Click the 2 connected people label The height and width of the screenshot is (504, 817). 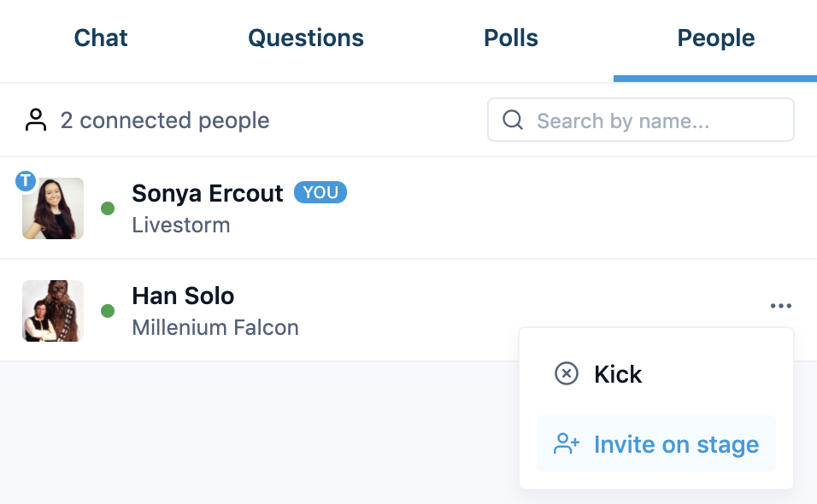click(165, 120)
